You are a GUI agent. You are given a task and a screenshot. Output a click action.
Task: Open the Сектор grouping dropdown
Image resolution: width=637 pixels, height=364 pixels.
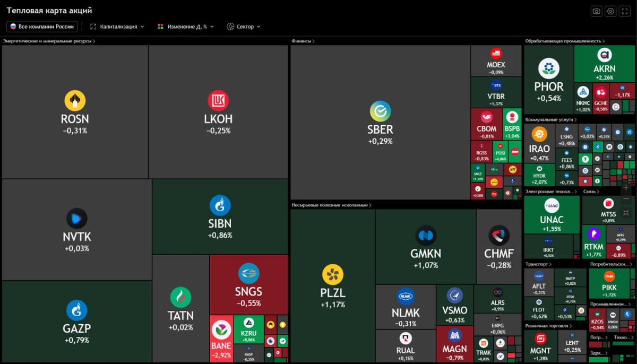point(244,27)
